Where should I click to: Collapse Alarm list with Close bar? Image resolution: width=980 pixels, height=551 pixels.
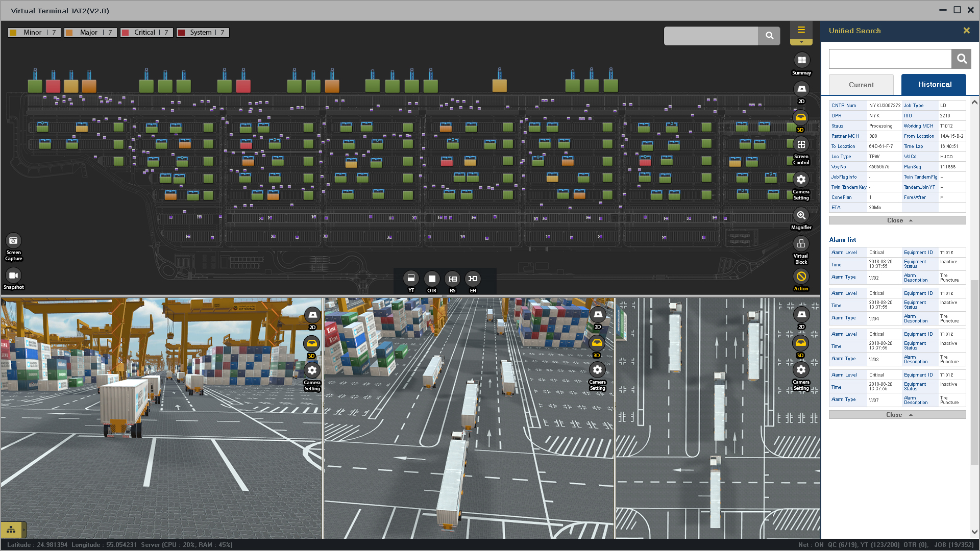[x=897, y=415]
